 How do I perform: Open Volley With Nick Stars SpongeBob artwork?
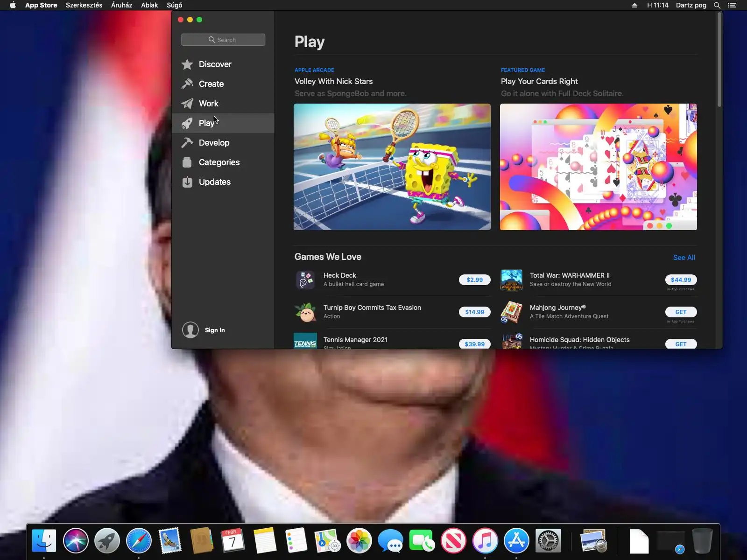click(x=392, y=167)
